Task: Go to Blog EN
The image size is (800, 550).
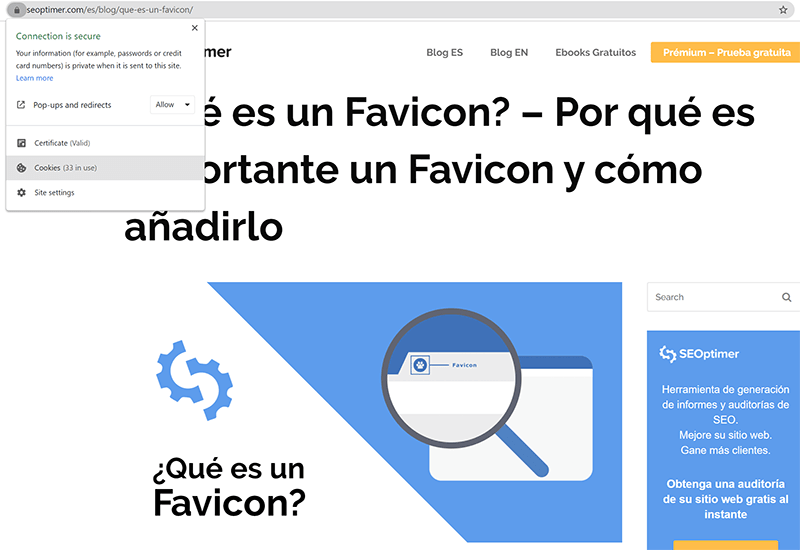Action: click(x=509, y=53)
